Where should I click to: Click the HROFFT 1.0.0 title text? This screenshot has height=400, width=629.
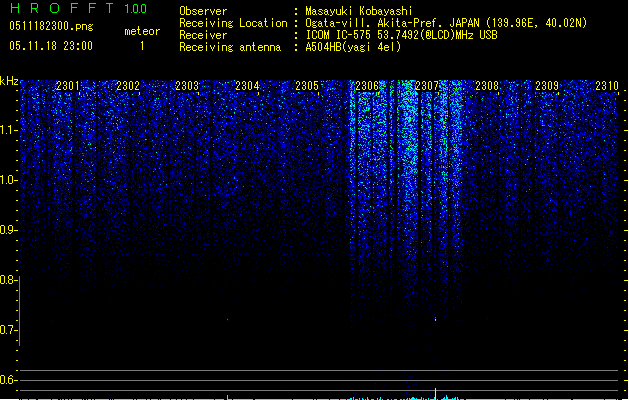tap(79, 8)
